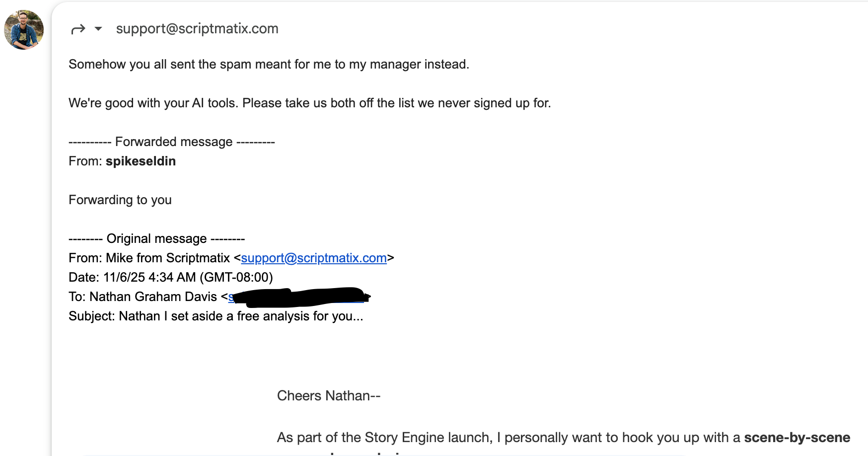Screen dimensions: 868x456
Task: Open the reply type dropdown caret
Action: point(98,29)
